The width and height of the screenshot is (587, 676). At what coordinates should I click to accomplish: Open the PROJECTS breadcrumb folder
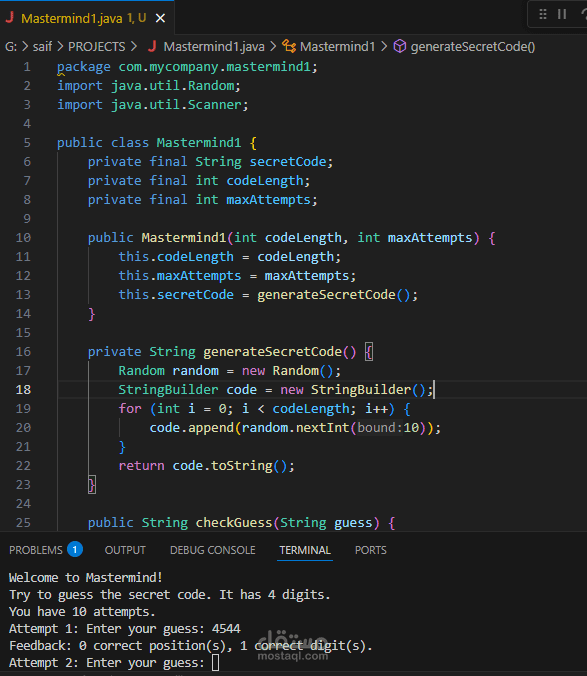(97, 47)
